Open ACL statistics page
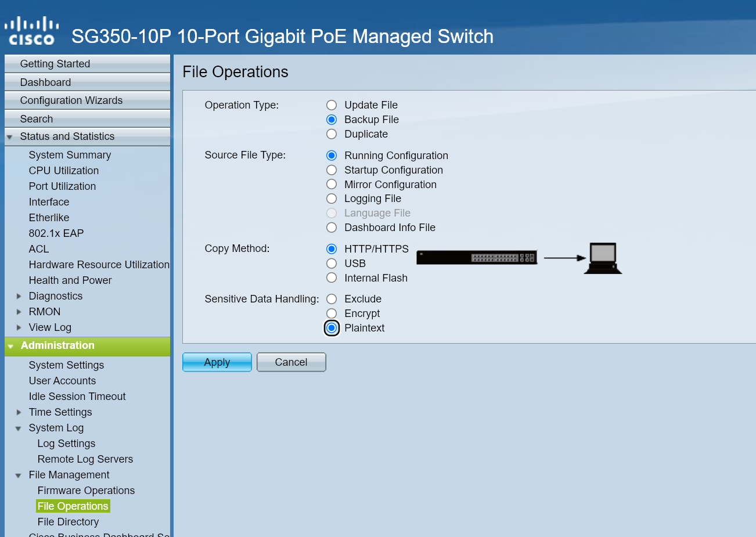Screen dimensions: 756x537 pos(39,249)
